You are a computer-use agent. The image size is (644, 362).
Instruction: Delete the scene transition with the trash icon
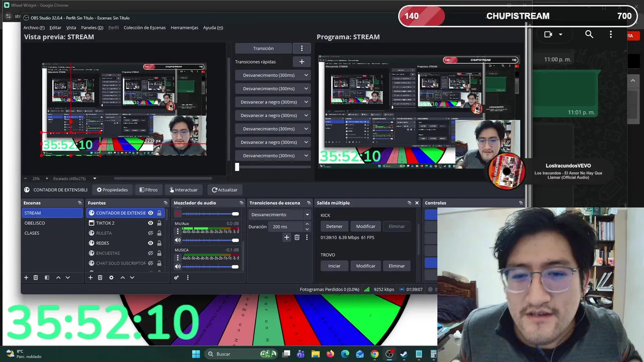[297, 237]
